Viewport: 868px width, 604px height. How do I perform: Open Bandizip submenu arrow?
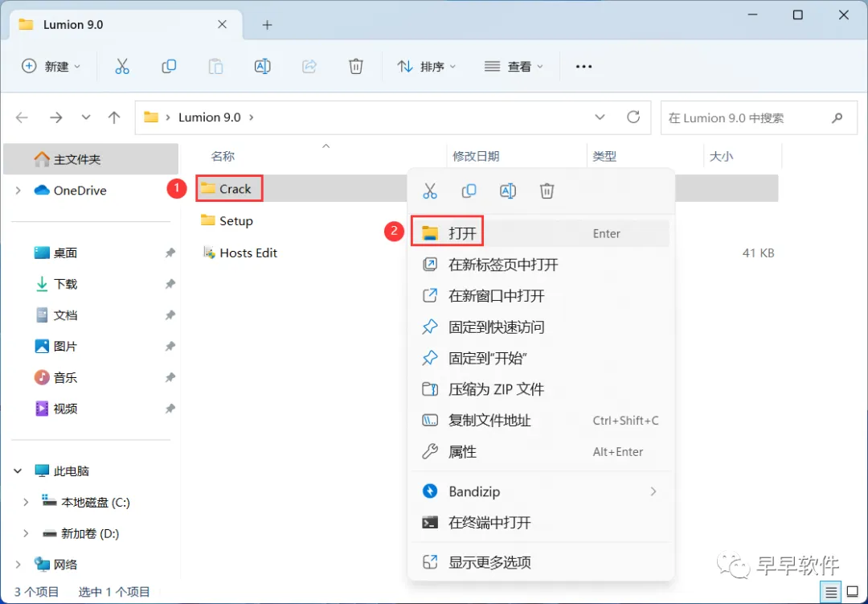pos(653,491)
